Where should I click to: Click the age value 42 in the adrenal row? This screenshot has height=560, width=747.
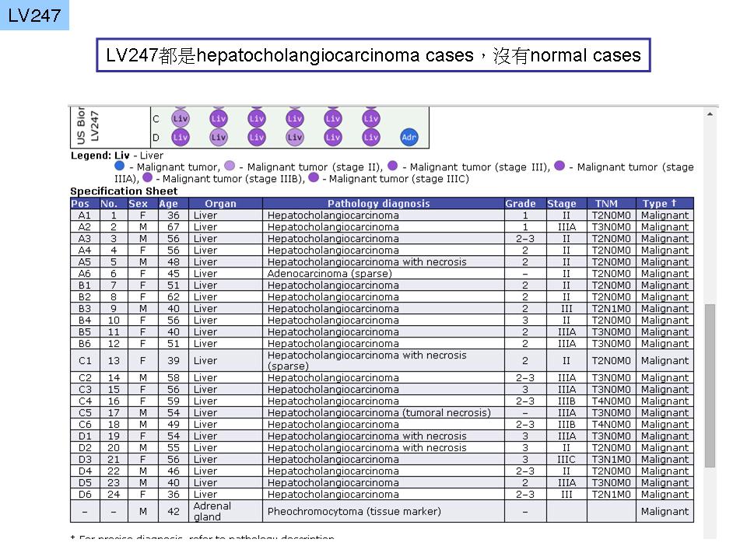click(x=174, y=511)
